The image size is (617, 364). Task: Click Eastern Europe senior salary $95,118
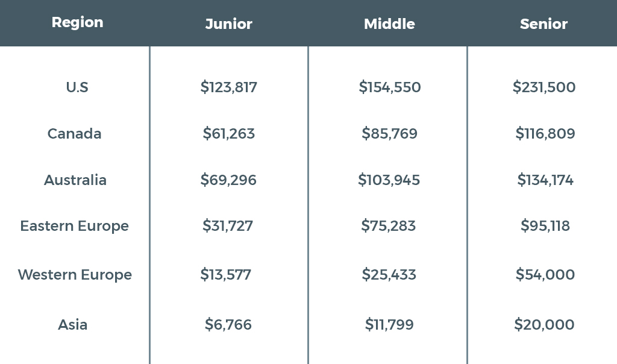[x=545, y=226]
